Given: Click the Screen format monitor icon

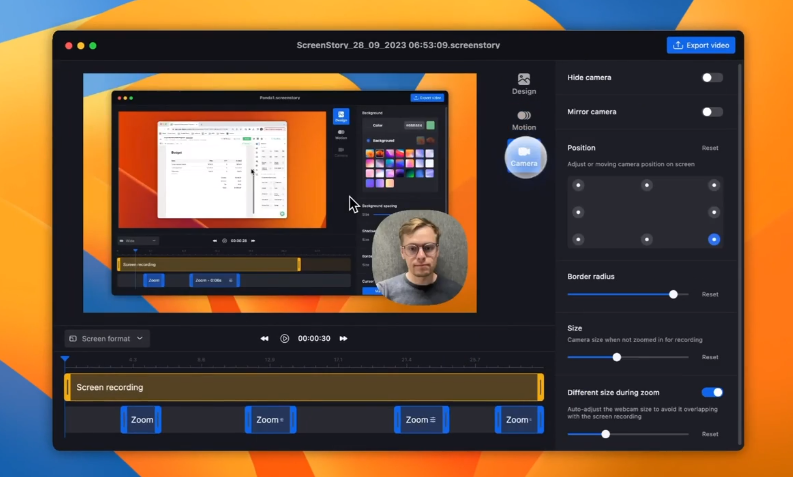Looking at the screenshot, I should pyautogui.click(x=73, y=338).
